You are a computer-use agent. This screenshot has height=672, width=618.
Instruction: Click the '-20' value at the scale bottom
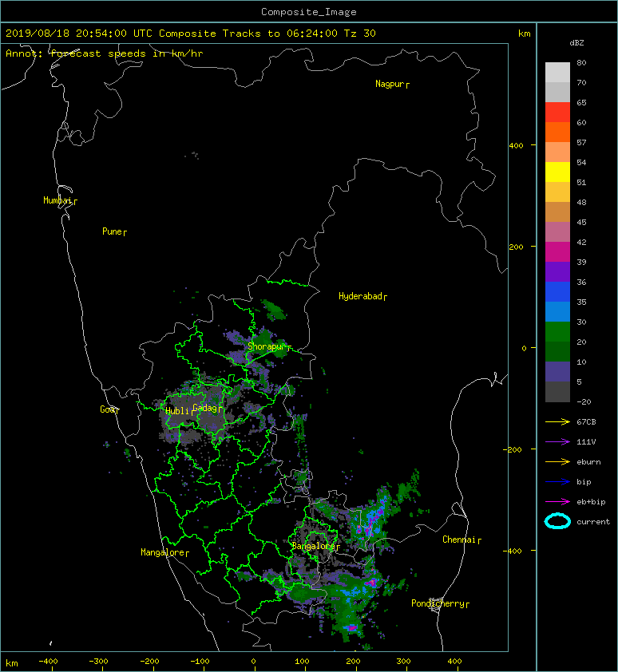click(x=584, y=402)
